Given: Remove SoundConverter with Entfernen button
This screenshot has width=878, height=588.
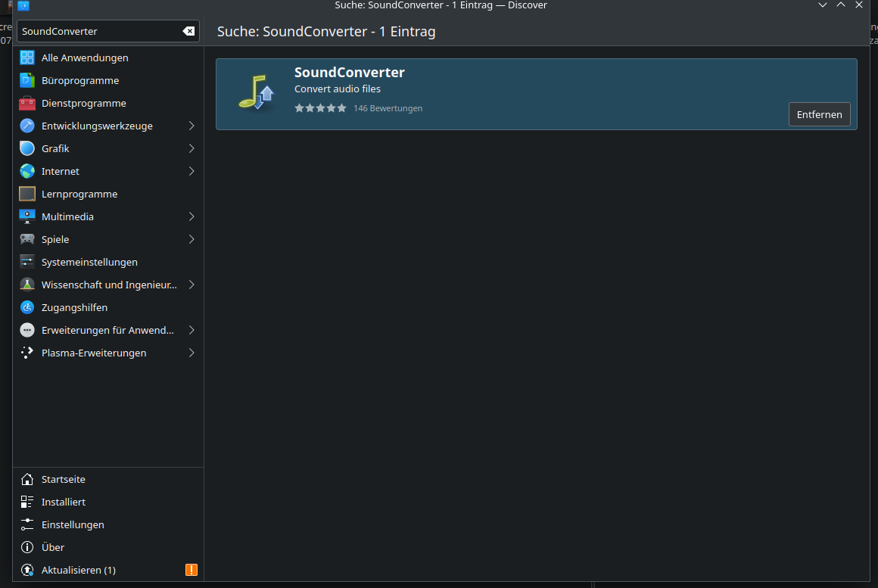Looking at the screenshot, I should point(819,114).
